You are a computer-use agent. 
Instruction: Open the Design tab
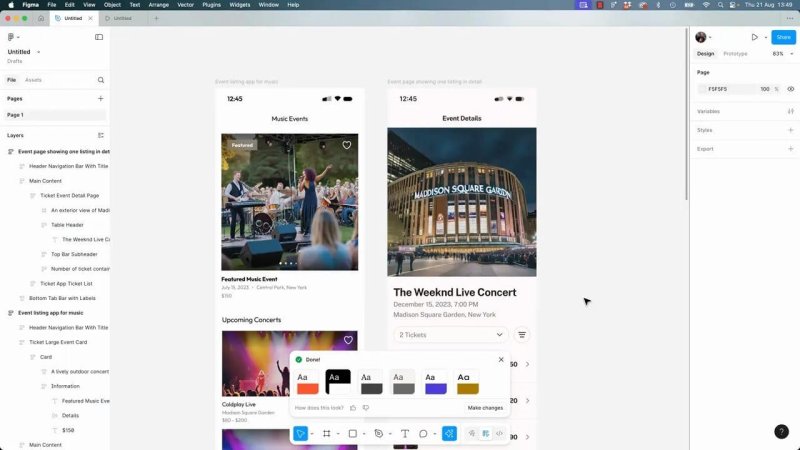(706, 54)
